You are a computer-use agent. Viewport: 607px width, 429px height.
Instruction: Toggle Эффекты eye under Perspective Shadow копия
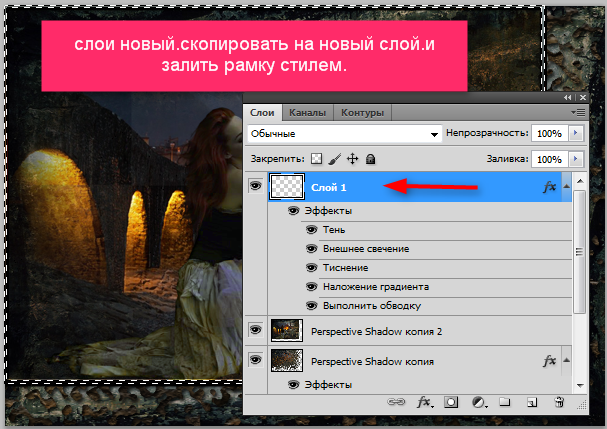click(293, 384)
